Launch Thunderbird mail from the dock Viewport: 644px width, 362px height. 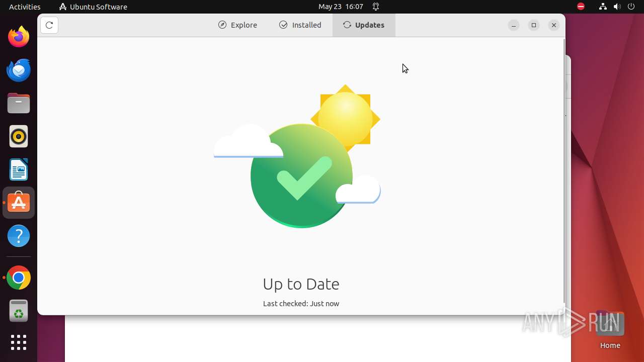click(x=19, y=70)
